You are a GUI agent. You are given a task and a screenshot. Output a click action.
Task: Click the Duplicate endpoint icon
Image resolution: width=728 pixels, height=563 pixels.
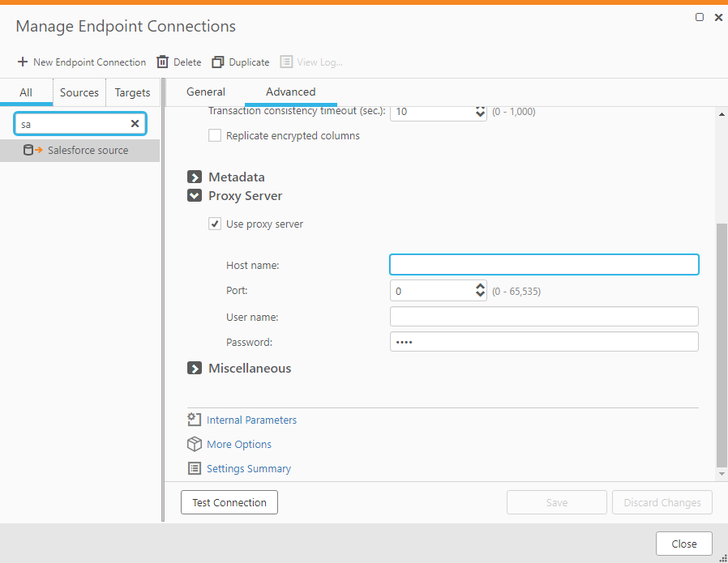pos(217,62)
